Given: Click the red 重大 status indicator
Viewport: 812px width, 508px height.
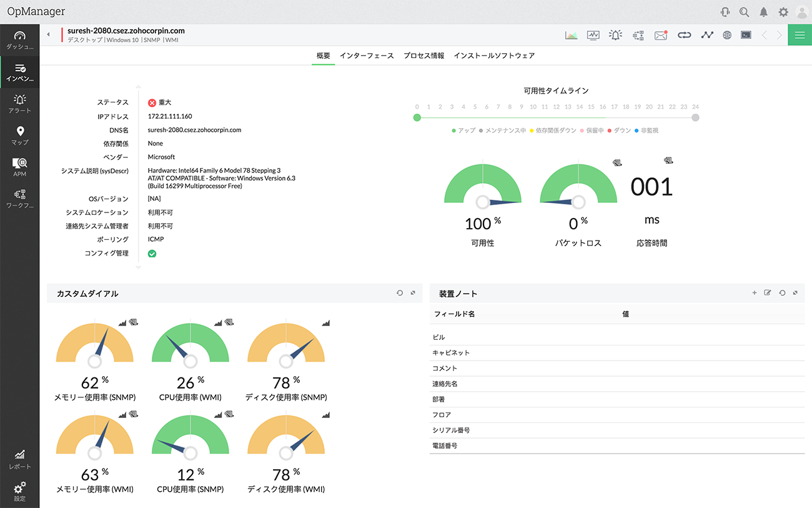Looking at the screenshot, I should pyautogui.click(x=152, y=102).
